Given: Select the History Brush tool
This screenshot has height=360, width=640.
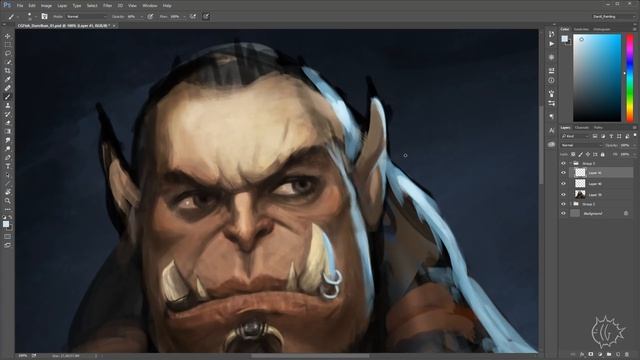Looking at the screenshot, I should click(x=8, y=114).
